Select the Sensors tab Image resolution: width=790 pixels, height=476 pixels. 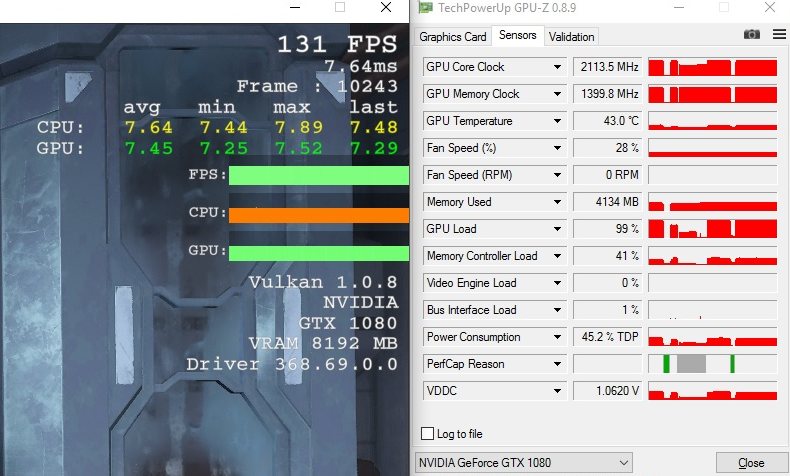517,35
